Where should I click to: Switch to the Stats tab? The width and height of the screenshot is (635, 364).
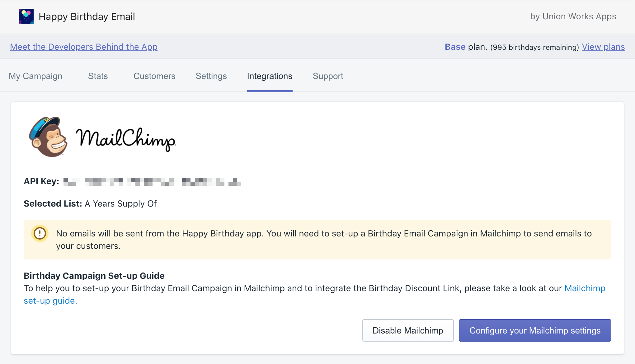pos(98,76)
